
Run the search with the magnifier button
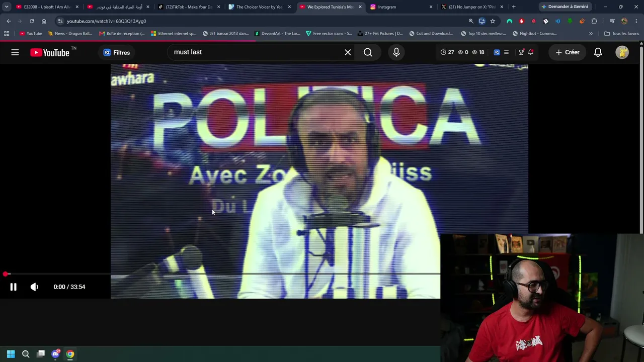[368, 52]
